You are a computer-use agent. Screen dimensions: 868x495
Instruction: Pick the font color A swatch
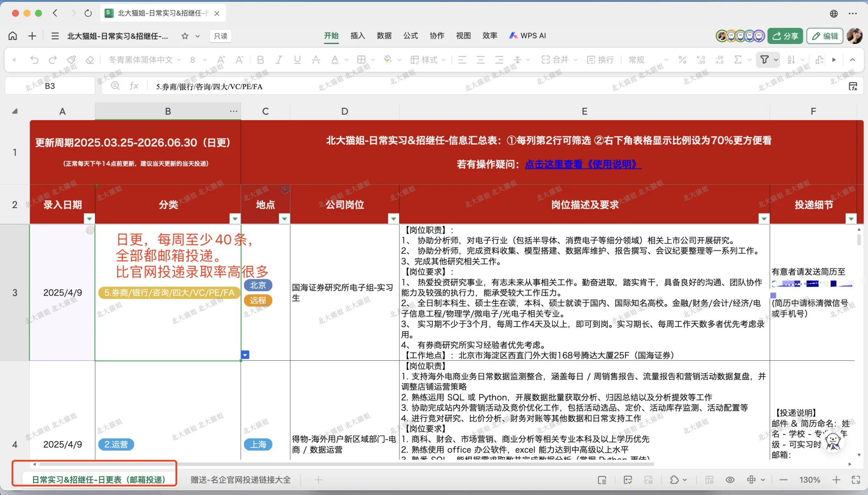point(335,60)
